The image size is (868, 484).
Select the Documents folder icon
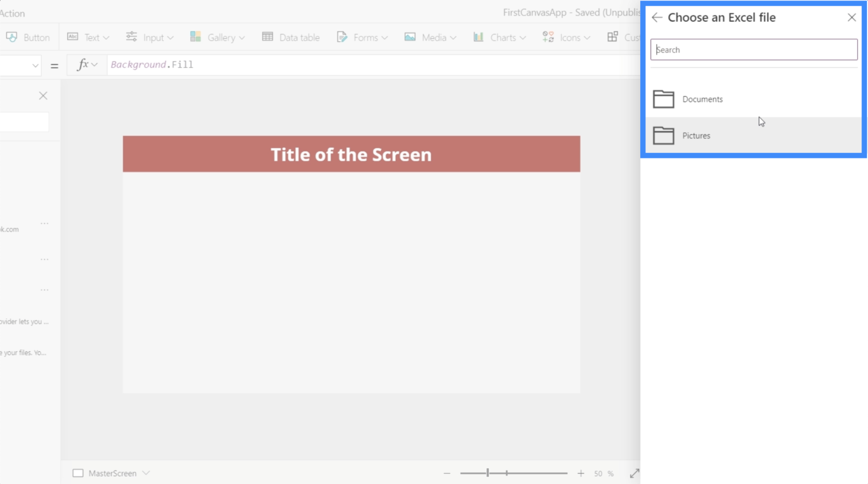[x=663, y=99]
